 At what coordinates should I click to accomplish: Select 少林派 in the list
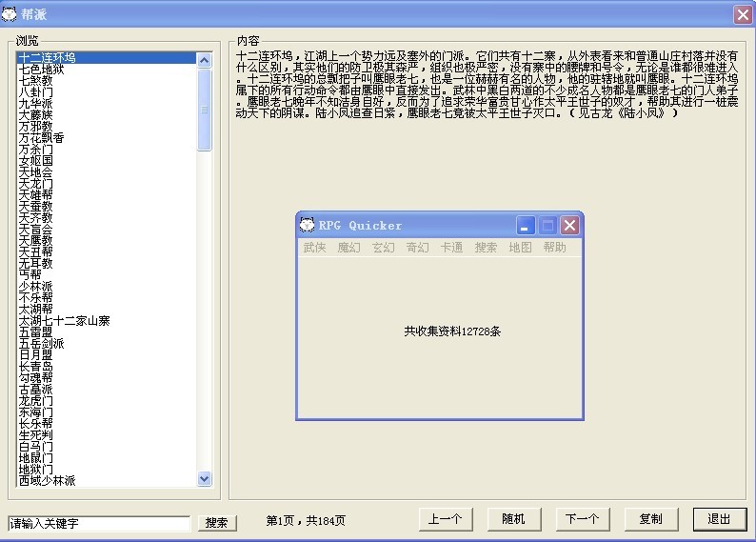107,287
